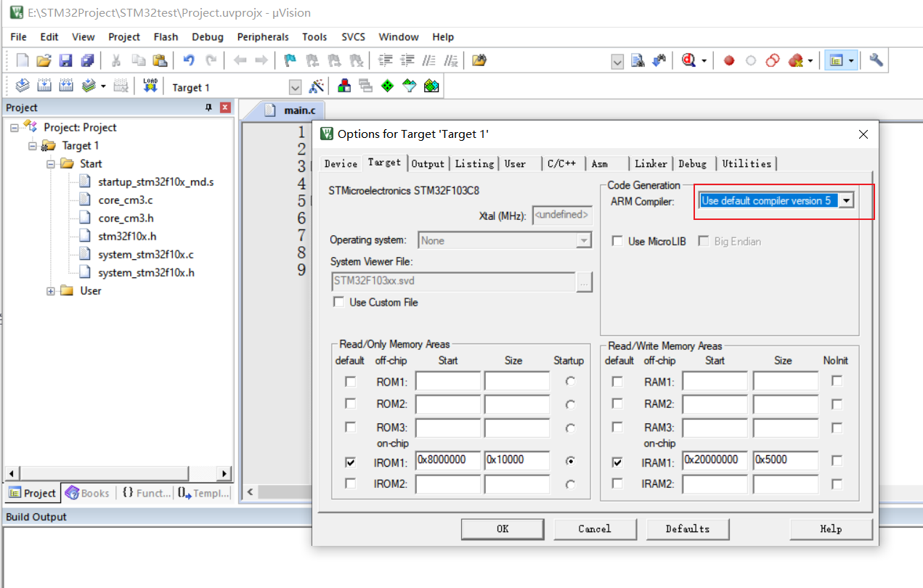Check the ROM1 default checkbox

coord(351,381)
